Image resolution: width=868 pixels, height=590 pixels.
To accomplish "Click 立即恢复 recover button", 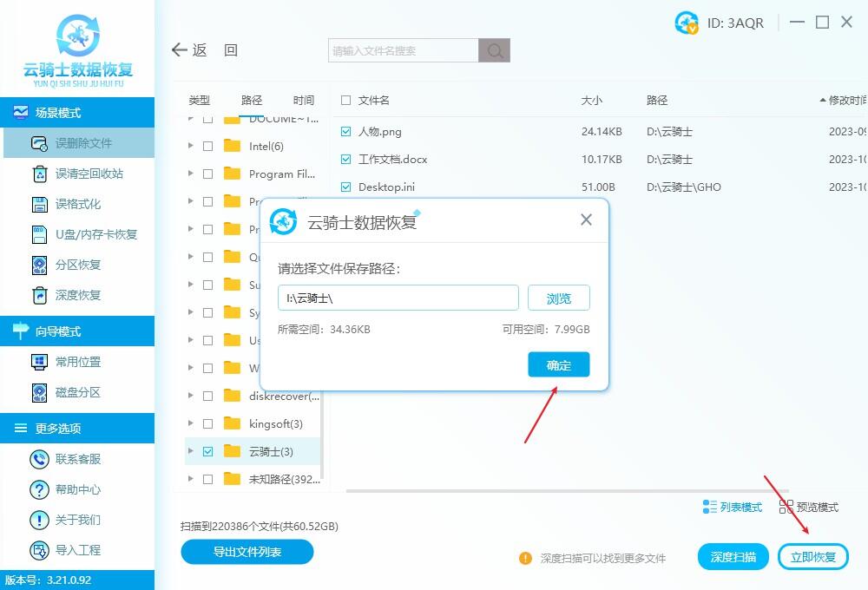I will click(x=813, y=557).
